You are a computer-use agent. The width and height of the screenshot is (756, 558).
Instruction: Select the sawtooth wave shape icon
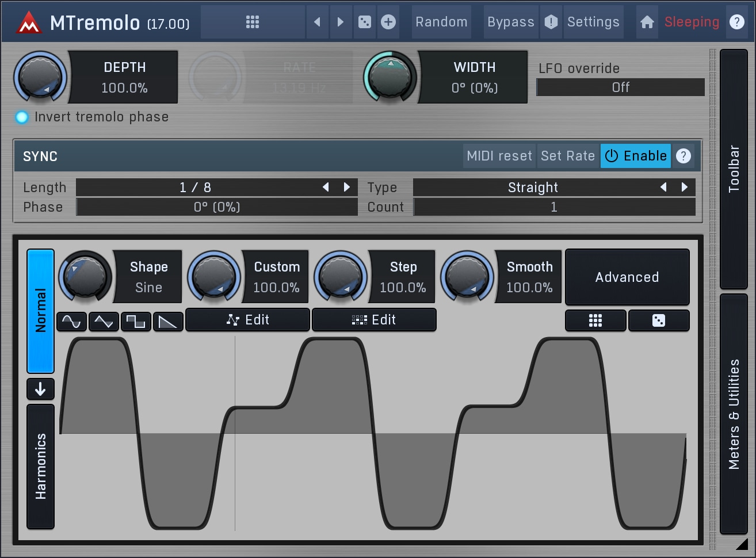pyautogui.click(x=168, y=322)
